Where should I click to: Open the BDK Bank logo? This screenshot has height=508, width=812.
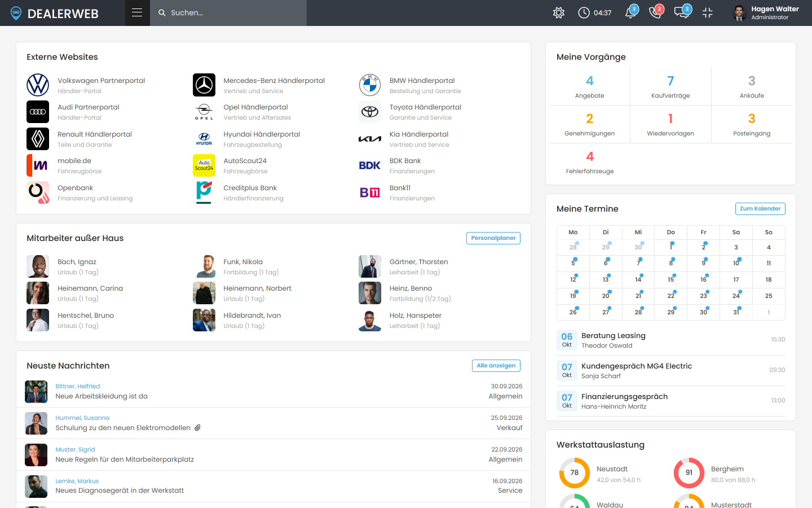click(370, 165)
